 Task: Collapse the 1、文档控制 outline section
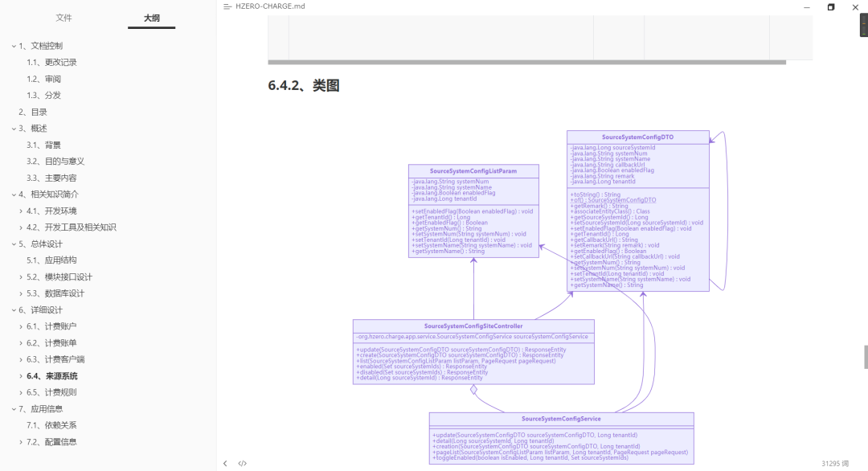point(14,46)
